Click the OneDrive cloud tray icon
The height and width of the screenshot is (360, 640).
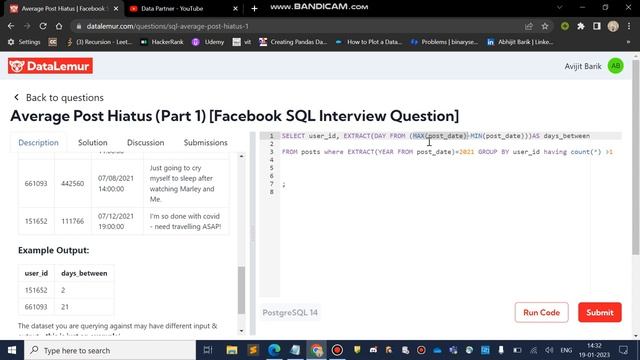click(437, 350)
